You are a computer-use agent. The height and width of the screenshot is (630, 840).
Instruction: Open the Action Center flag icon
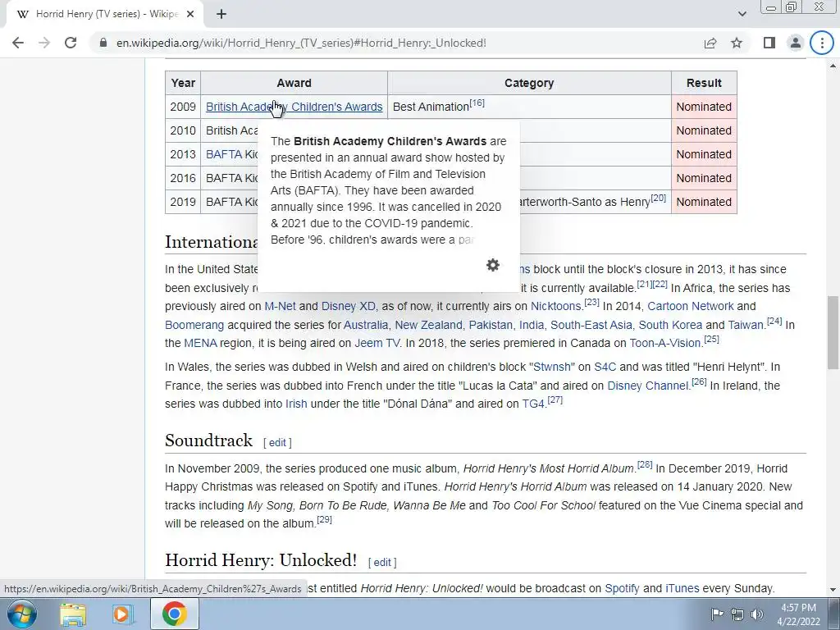[x=717, y=614]
